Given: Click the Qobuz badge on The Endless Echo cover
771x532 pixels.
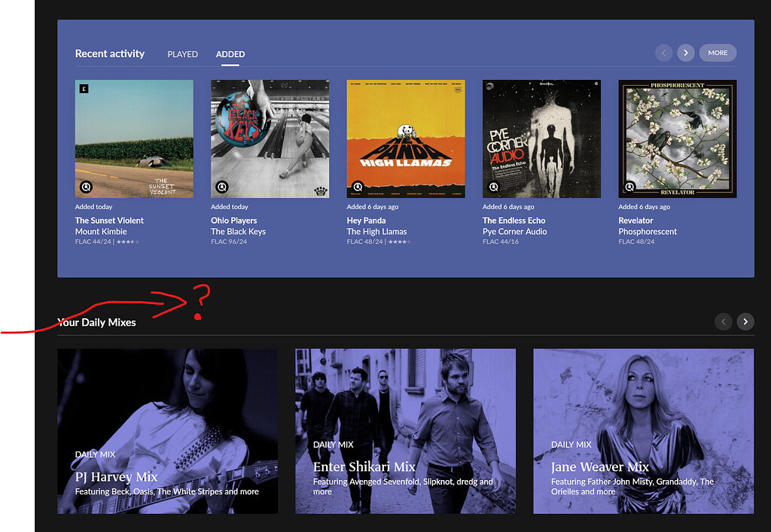Looking at the screenshot, I should [492, 187].
